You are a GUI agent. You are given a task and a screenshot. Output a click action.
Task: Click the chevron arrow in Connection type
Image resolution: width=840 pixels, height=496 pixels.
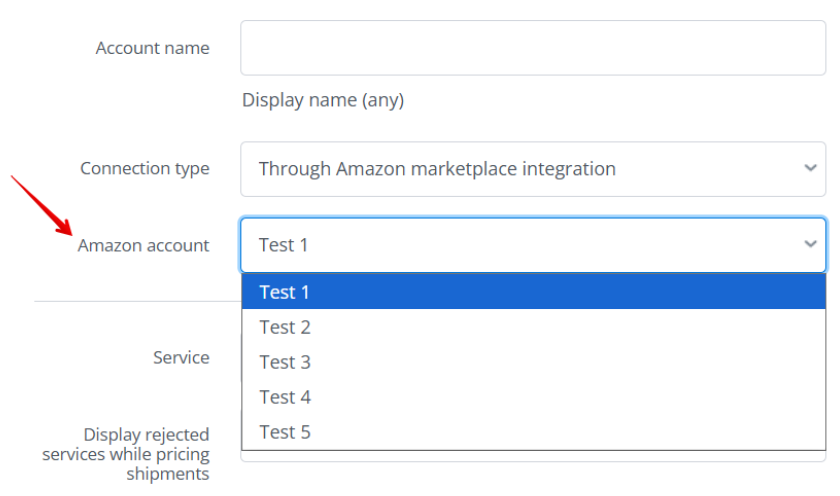(x=810, y=169)
